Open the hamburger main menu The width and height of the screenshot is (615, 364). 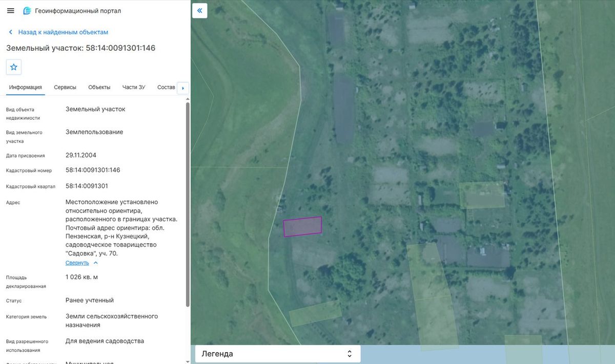coord(10,11)
